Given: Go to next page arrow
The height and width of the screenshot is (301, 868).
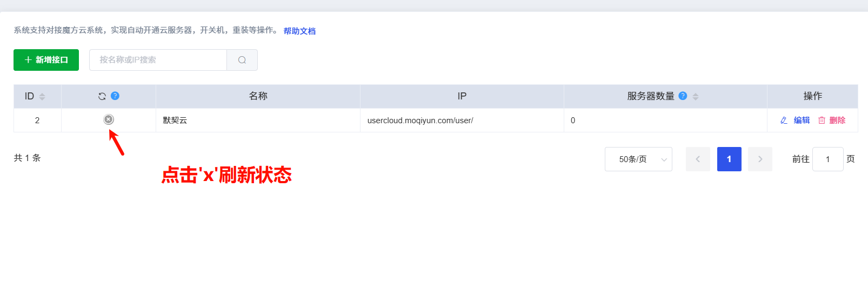Looking at the screenshot, I should tap(760, 159).
